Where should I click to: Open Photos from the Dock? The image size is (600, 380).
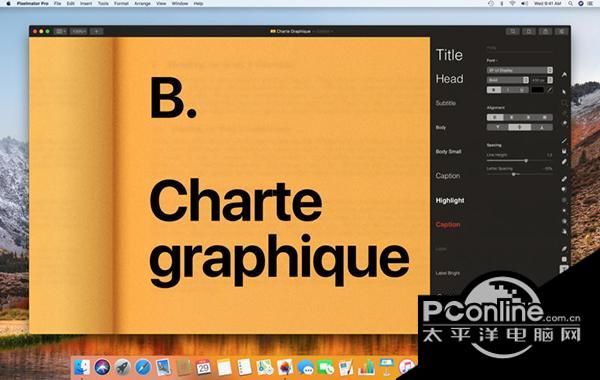point(285,367)
